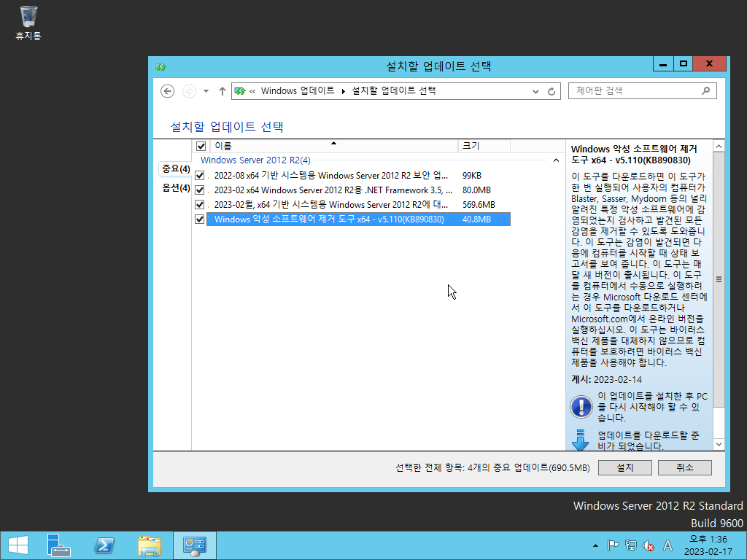Toggle the select-all checkbox in header

[x=201, y=146]
